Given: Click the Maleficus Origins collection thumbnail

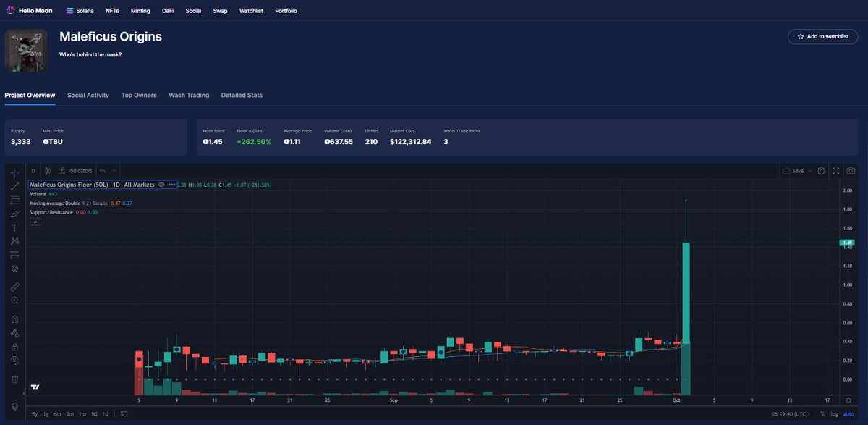Looking at the screenshot, I should [26, 50].
